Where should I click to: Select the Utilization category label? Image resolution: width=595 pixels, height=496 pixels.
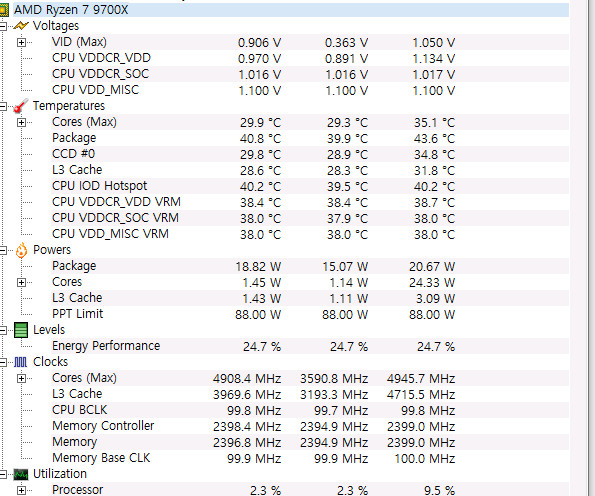(60, 474)
